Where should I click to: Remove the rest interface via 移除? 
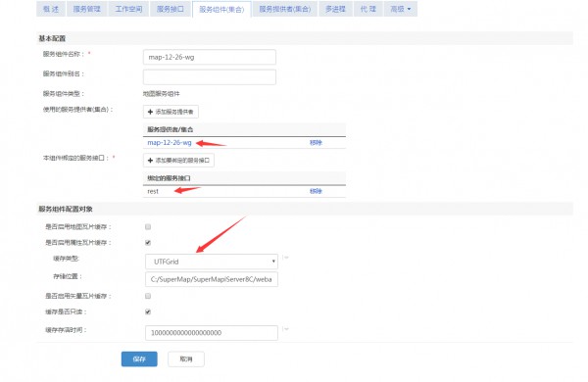[316, 191]
